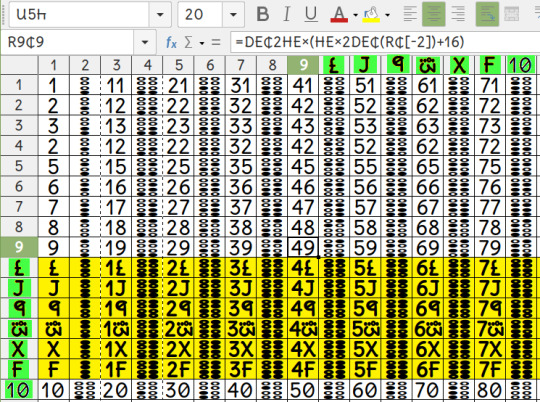Select the yellow cell 6X
The image size is (540, 402).
coord(428,349)
